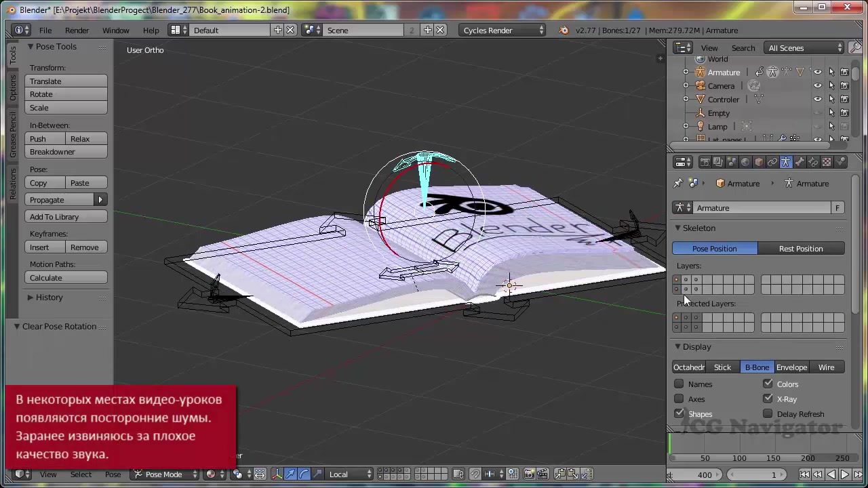Play animation forward
868x488 pixels.
click(x=845, y=474)
